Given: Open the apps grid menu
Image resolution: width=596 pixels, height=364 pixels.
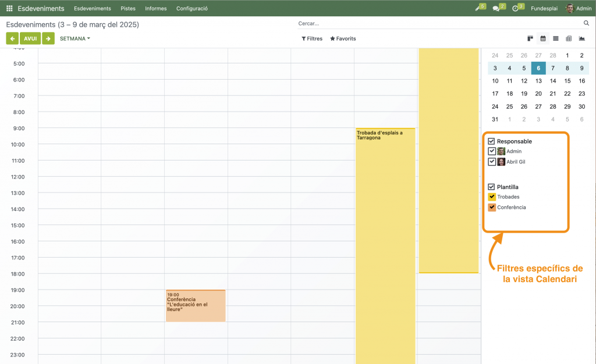Looking at the screenshot, I should [9, 9].
